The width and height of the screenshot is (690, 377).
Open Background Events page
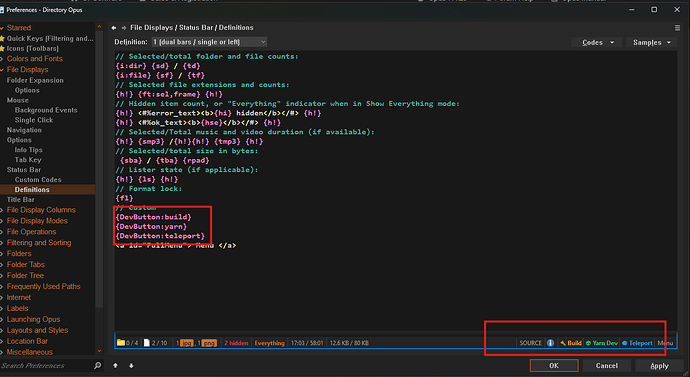tap(46, 110)
